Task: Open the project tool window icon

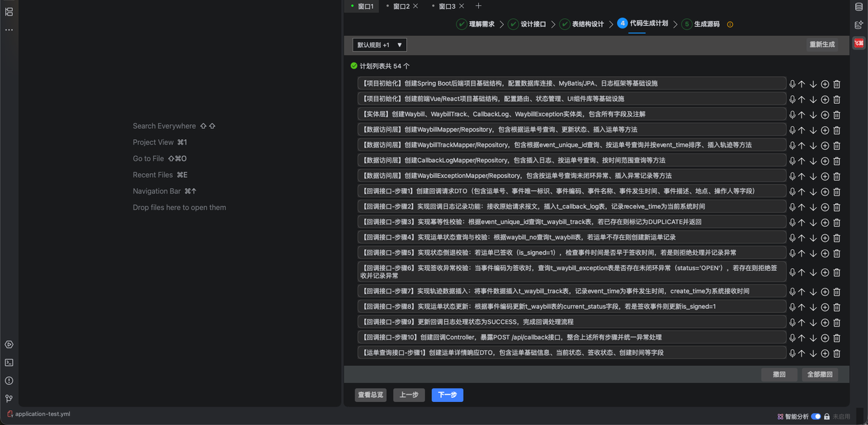Action: (x=9, y=12)
